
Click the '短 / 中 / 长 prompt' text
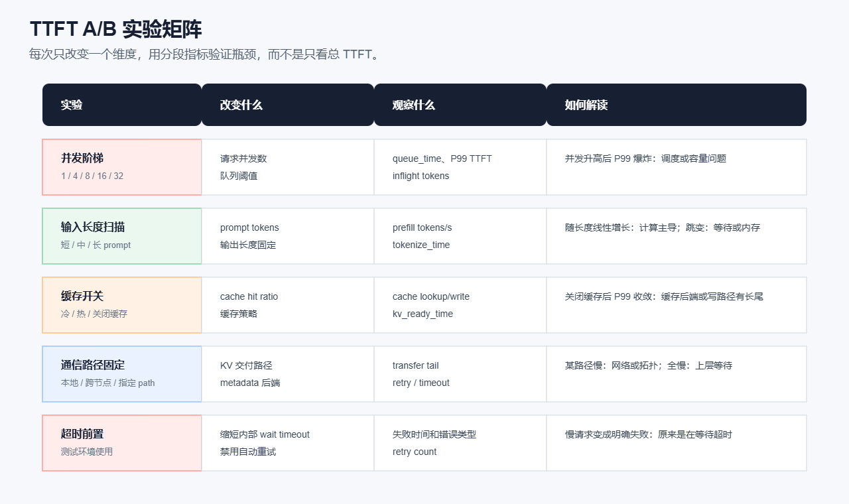(96, 245)
